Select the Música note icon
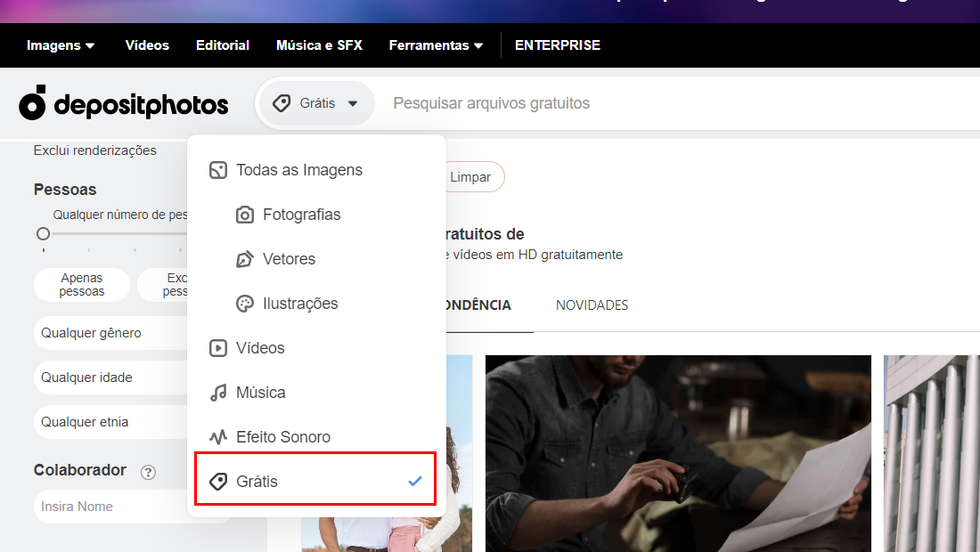Image resolution: width=980 pixels, height=552 pixels. click(x=218, y=392)
